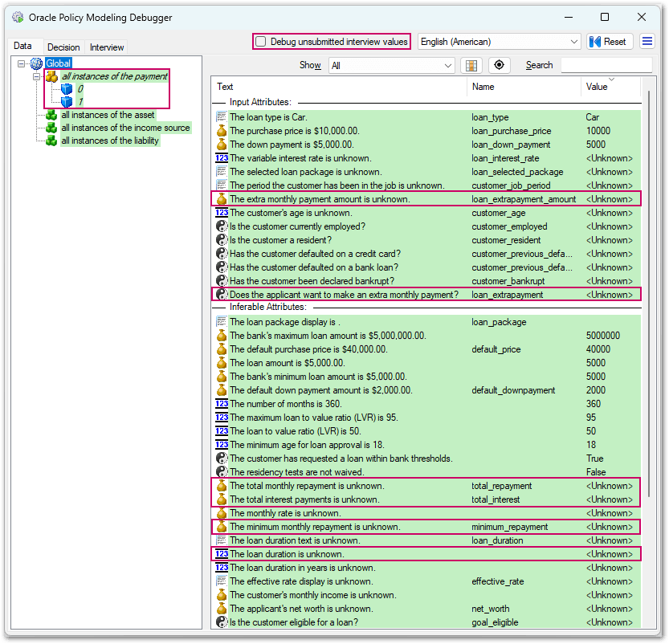Click all instances of the income source icon

(51, 128)
